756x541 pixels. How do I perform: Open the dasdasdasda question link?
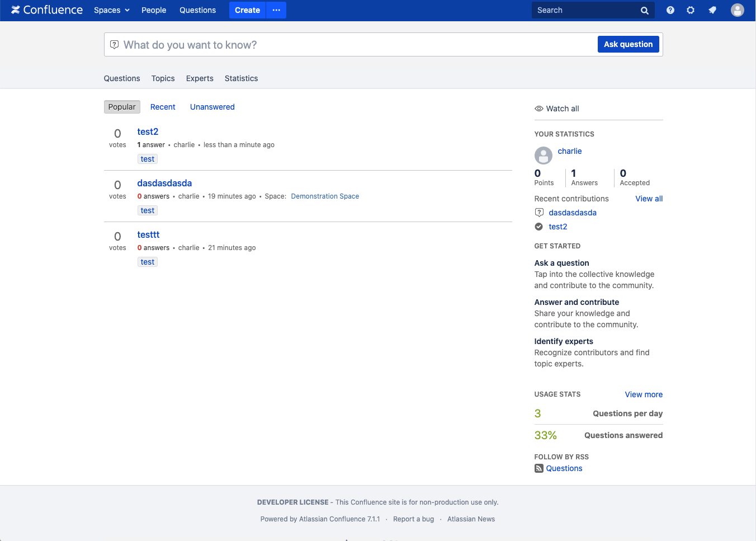(x=164, y=183)
